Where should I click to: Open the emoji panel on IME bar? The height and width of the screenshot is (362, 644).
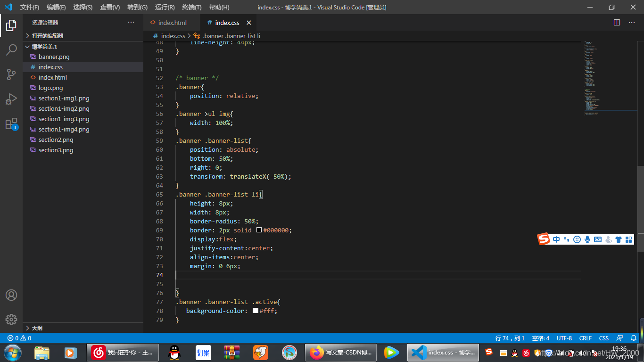coord(577,239)
